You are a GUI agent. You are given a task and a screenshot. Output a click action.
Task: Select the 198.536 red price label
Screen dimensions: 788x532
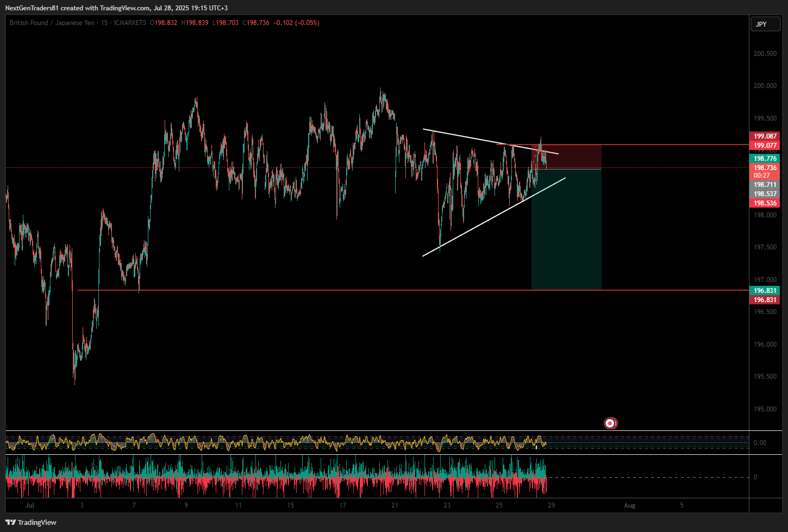[x=765, y=203]
